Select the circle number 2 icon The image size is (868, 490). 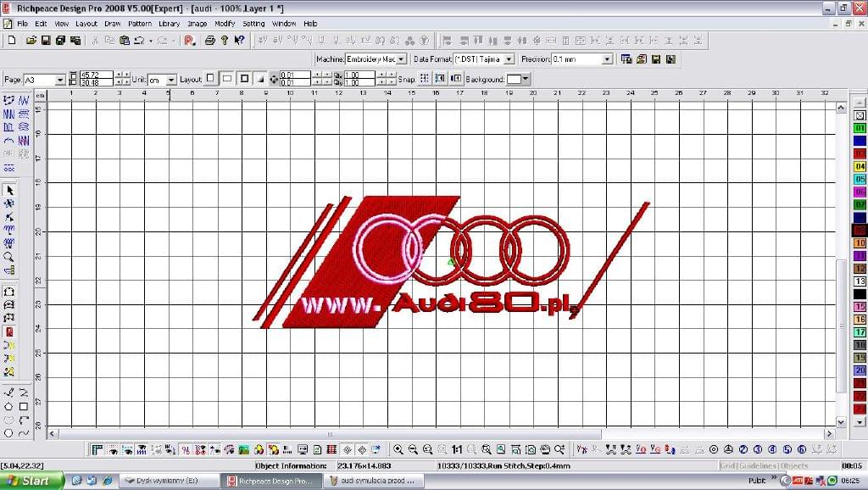point(743,449)
